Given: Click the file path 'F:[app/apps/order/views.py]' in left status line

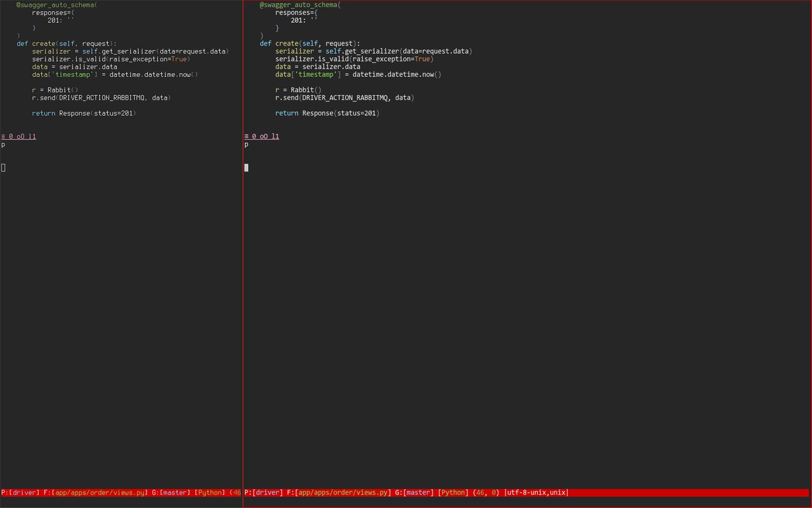Looking at the screenshot, I should point(96,493).
